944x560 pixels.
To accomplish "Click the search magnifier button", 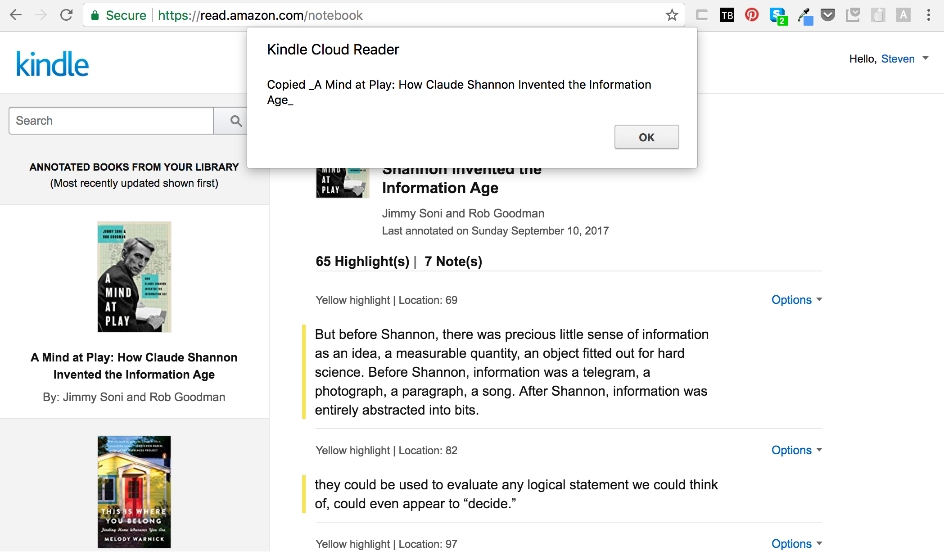I will click(x=235, y=121).
